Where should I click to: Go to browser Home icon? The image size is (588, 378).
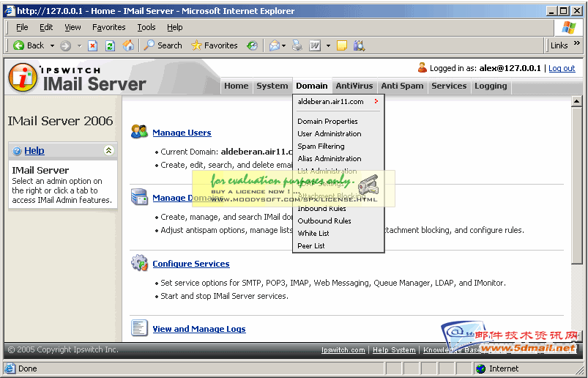pos(129,45)
